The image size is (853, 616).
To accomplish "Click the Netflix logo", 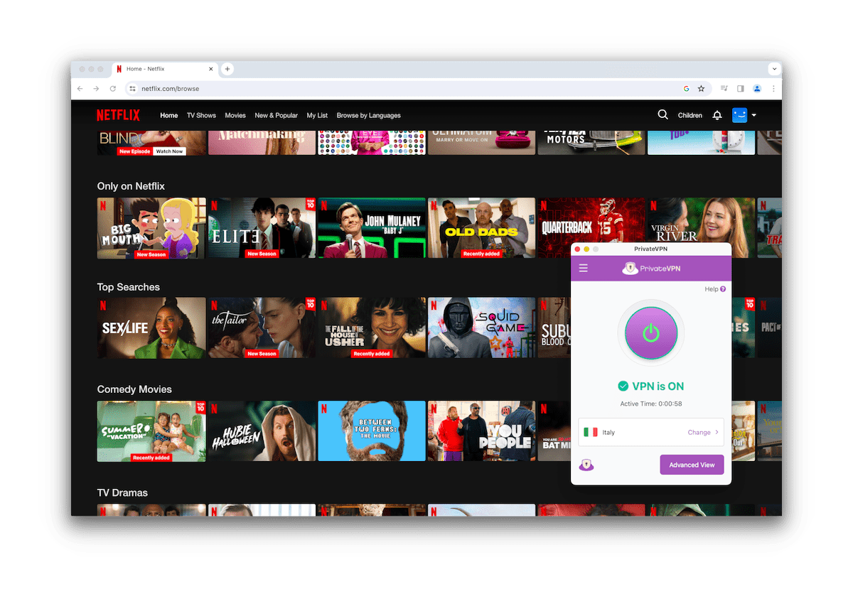I will click(x=118, y=115).
